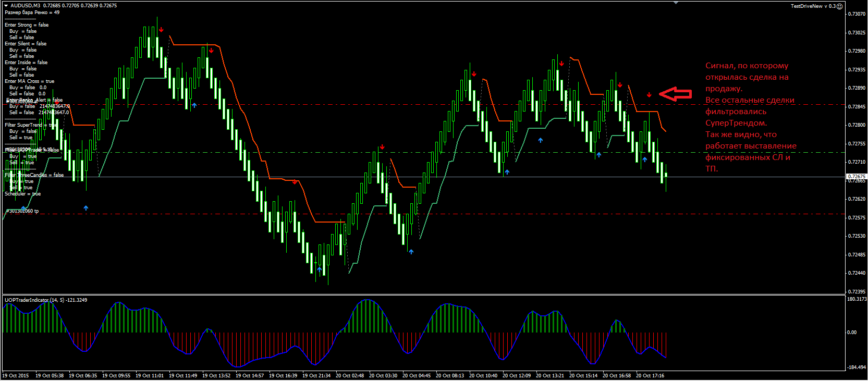
Task: Click the triangle before AUDUSD,M3 title
Action: 6,6
